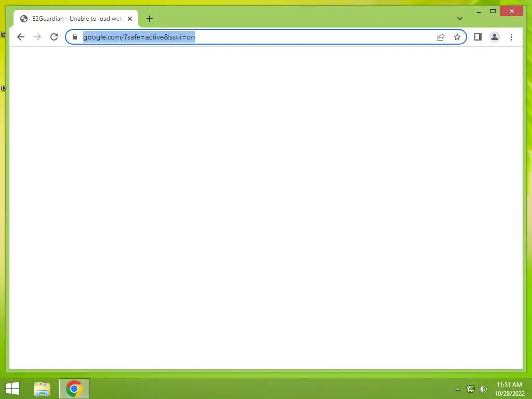Open the Chrome profile avatar menu

coord(495,37)
